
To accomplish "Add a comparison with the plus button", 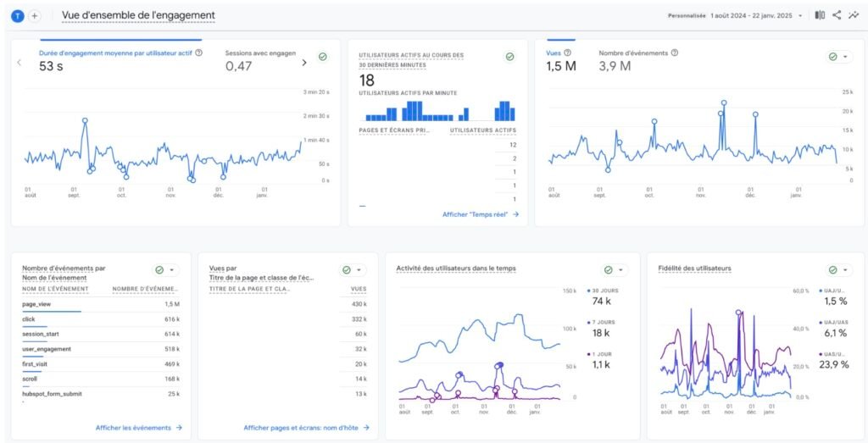I will pos(34,16).
